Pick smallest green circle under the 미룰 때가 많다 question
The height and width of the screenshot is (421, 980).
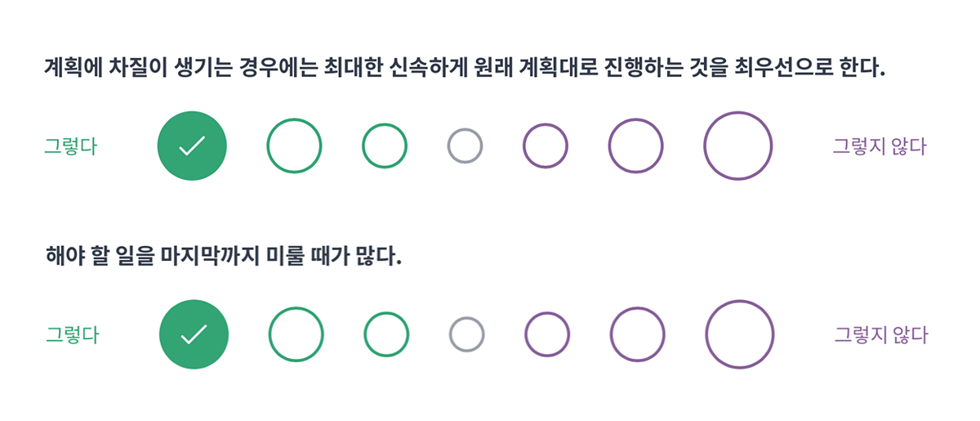click(x=386, y=334)
